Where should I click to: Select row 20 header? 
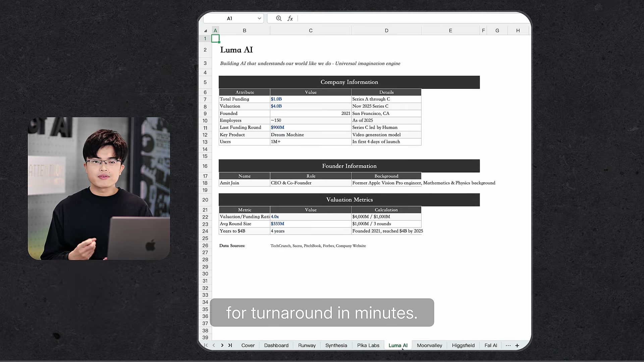(205, 200)
